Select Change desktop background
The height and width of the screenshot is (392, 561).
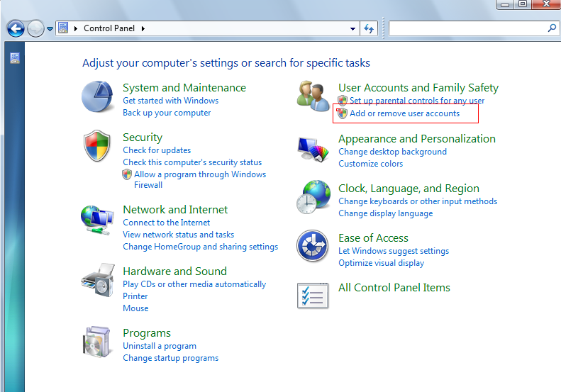(392, 152)
